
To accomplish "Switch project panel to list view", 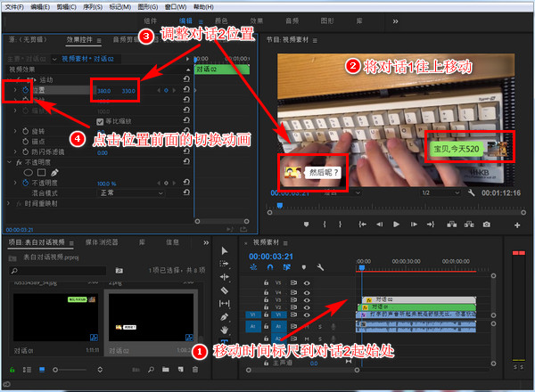I will (x=27, y=370).
